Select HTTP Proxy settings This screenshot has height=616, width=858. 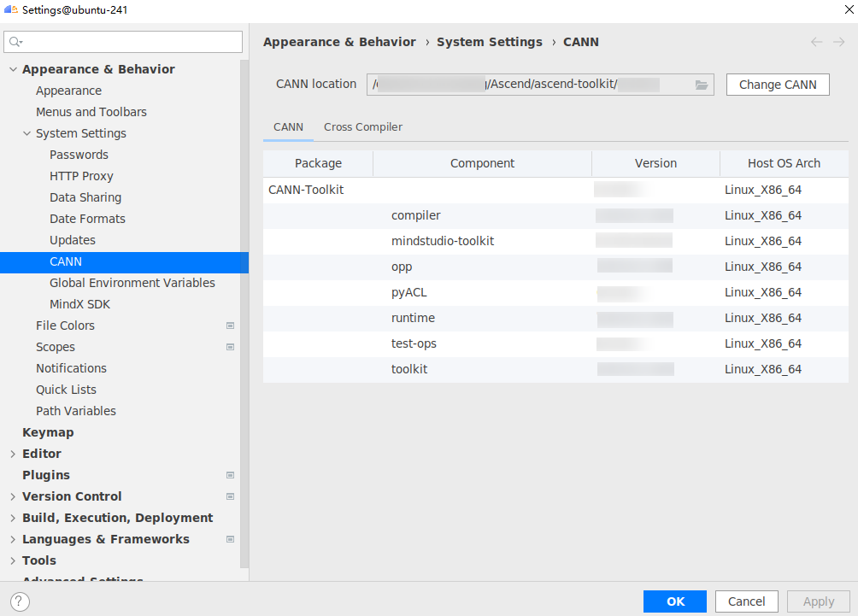81,176
